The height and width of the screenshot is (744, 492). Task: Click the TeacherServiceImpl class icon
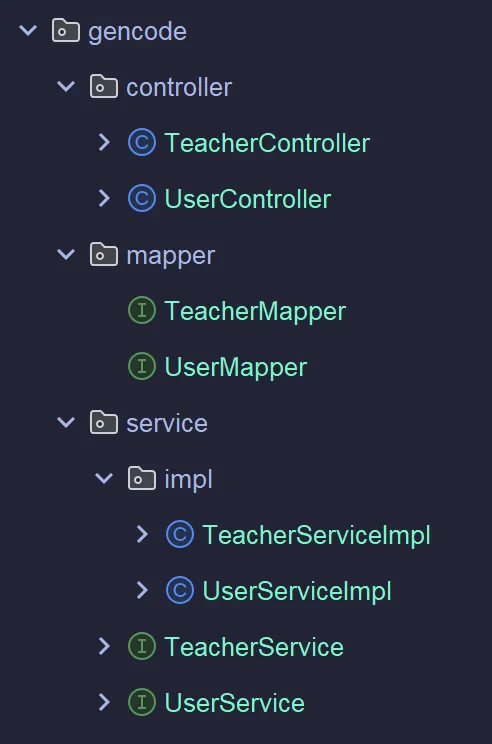coord(180,534)
